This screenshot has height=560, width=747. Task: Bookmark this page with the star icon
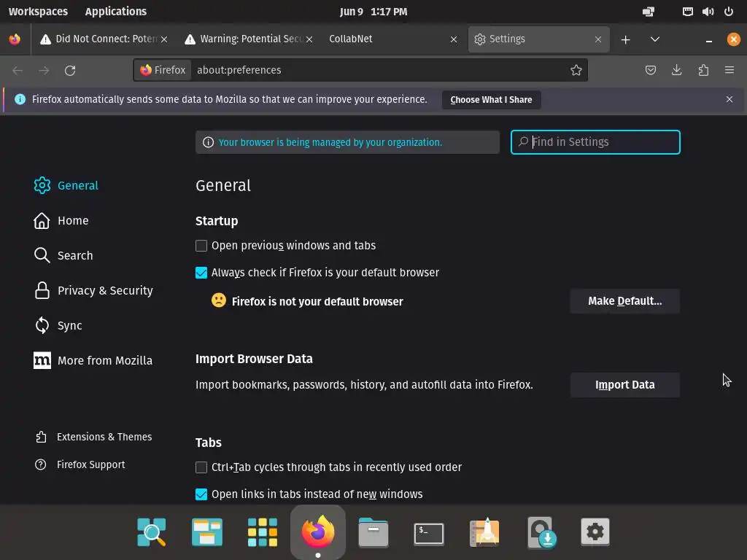coord(576,70)
